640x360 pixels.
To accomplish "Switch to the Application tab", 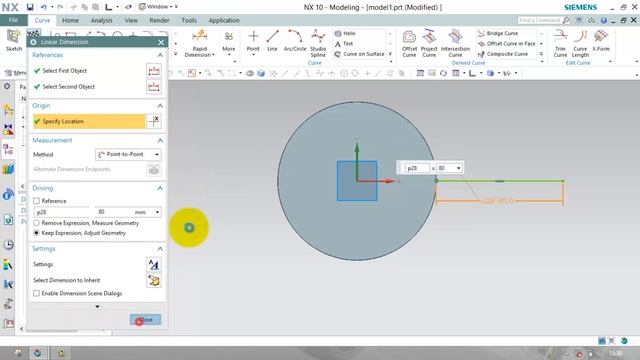I will [224, 20].
